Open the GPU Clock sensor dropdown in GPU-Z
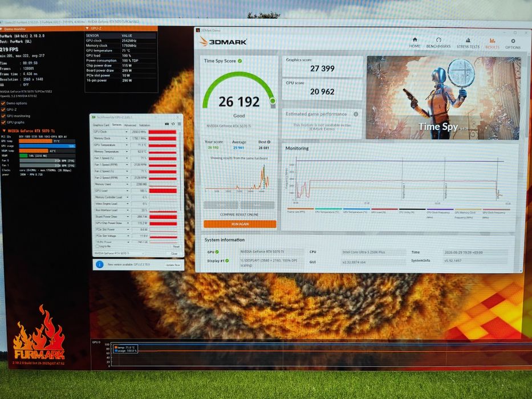 (x=127, y=132)
